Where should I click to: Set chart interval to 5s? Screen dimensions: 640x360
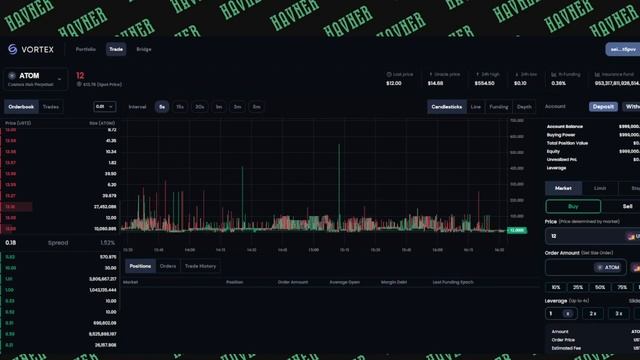[x=162, y=107]
